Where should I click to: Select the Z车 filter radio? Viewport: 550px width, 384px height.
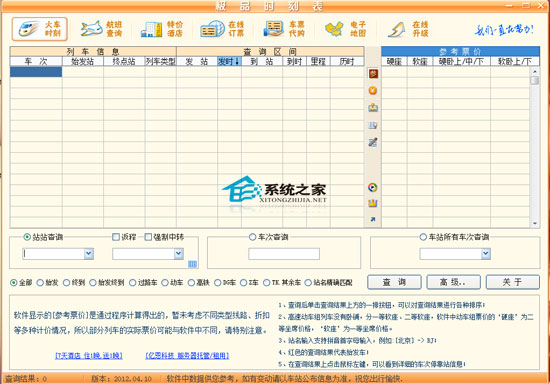click(243, 282)
